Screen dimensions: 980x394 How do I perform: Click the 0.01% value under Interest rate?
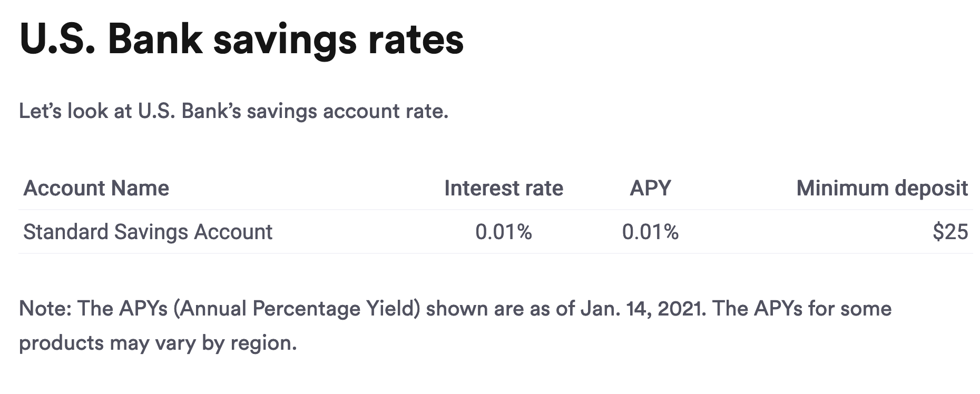click(x=503, y=232)
